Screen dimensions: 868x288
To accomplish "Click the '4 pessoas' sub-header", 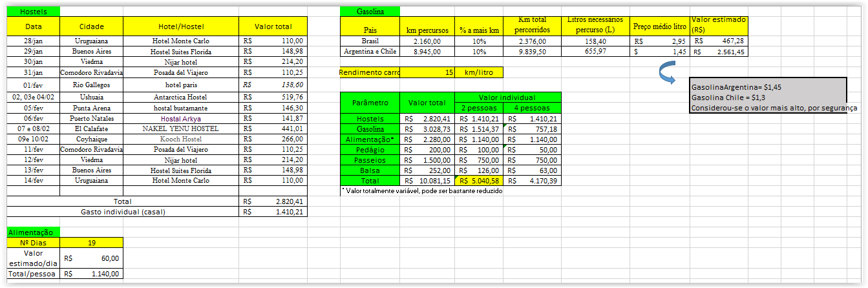I will (x=532, y=108).
